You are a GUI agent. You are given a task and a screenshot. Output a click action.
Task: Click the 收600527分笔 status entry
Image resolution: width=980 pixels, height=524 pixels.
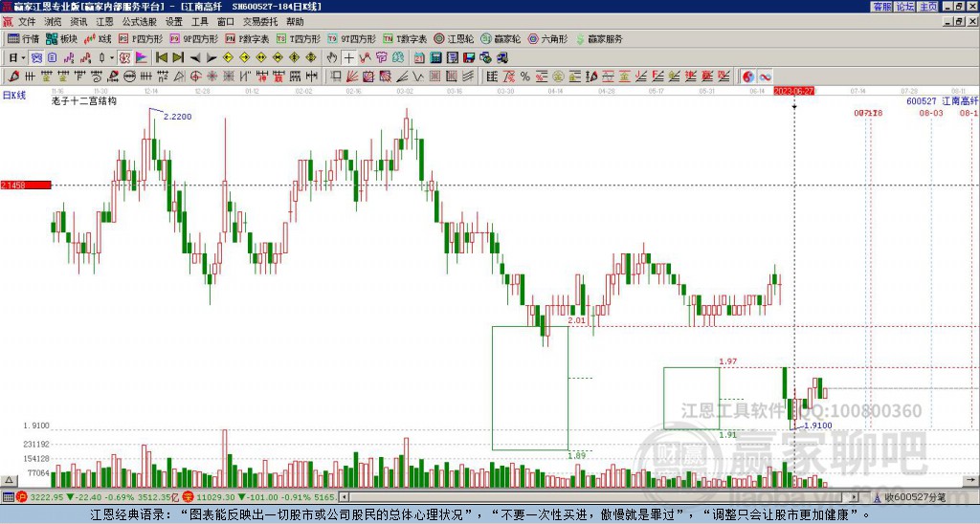coord(910,497)
